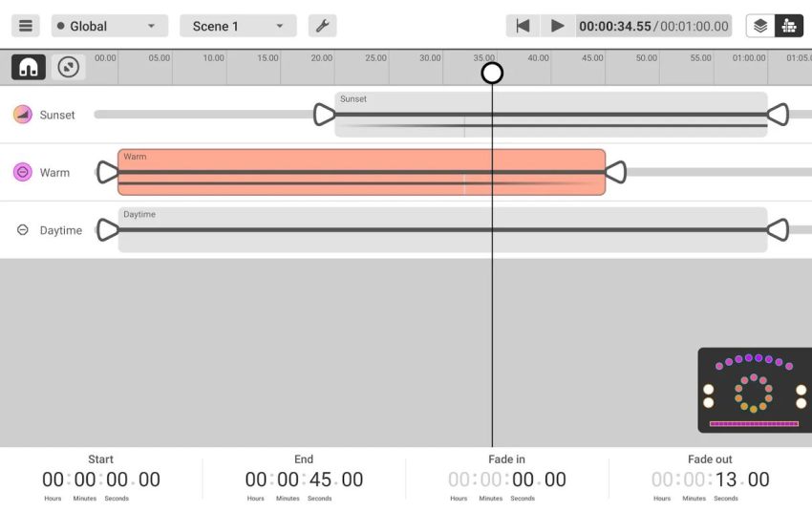Click the Warm track pink circle icon
This screenshot has height=512, width=812.
[x=23, y=172]
